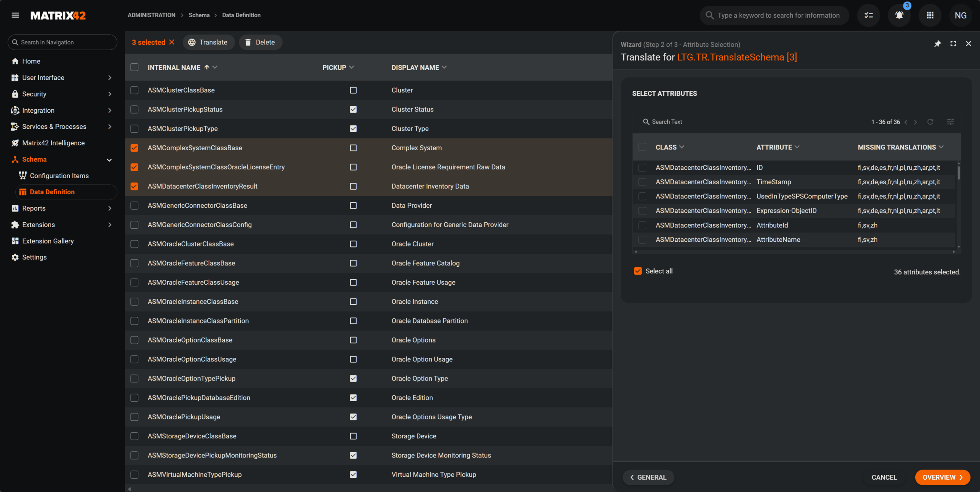Clear the 3 selected items with X
This screenshot has height=492, width=980.
[x=172, y=42]
